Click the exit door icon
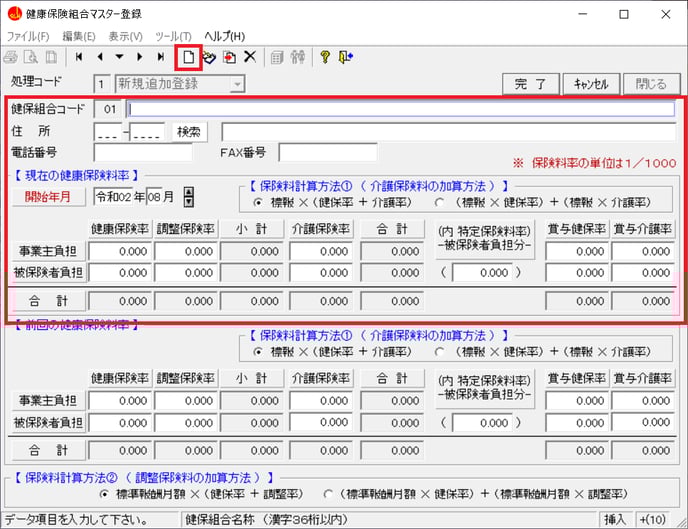The width and height of the screenshot is (688, 529). (346, 57)
